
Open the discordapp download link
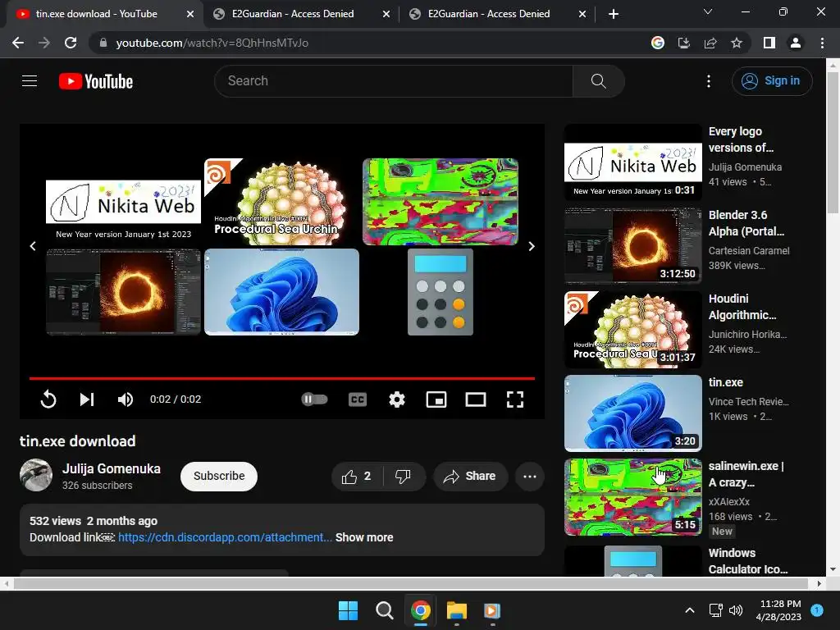pos(225,537)
